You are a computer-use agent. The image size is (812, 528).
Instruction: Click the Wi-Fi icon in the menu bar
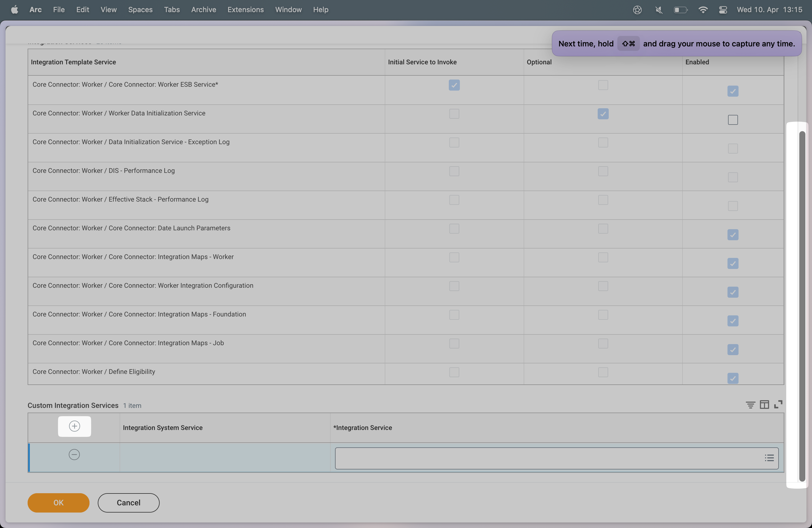(x=703, y=10)
